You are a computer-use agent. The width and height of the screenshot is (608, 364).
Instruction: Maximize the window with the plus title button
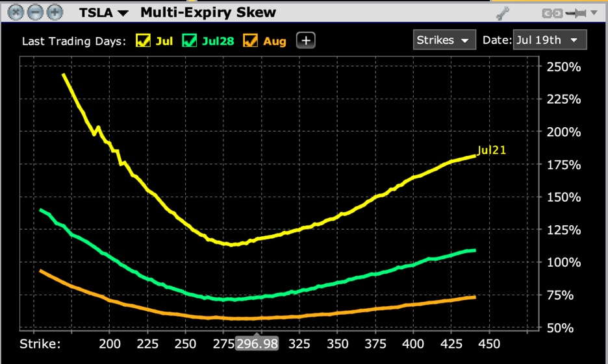tap(55, 13)
